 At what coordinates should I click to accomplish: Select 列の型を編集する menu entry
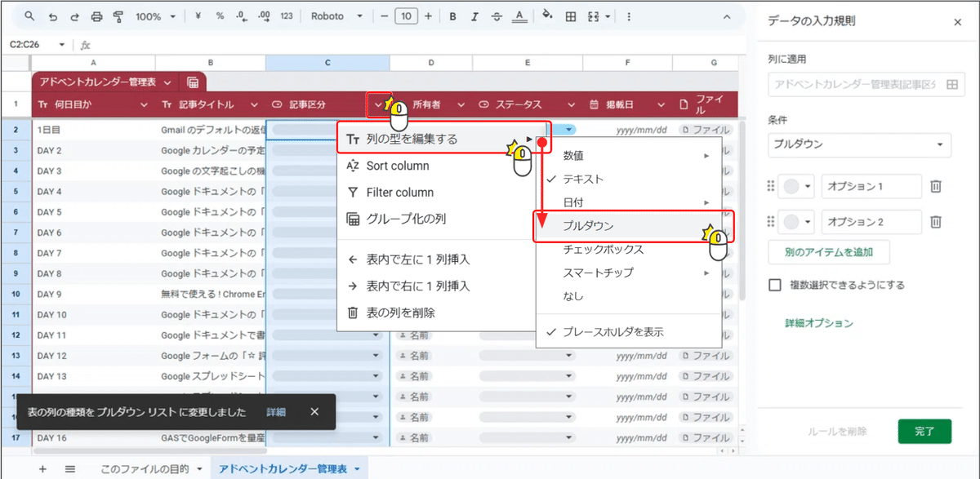[444, 139]
